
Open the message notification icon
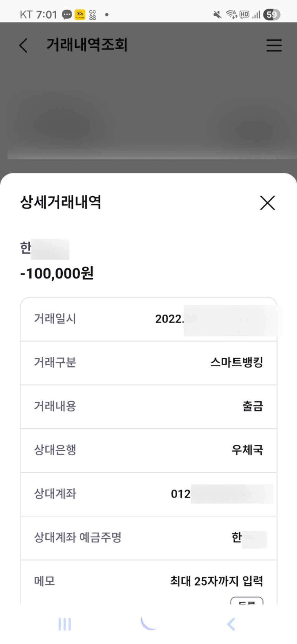pos(67,15)
